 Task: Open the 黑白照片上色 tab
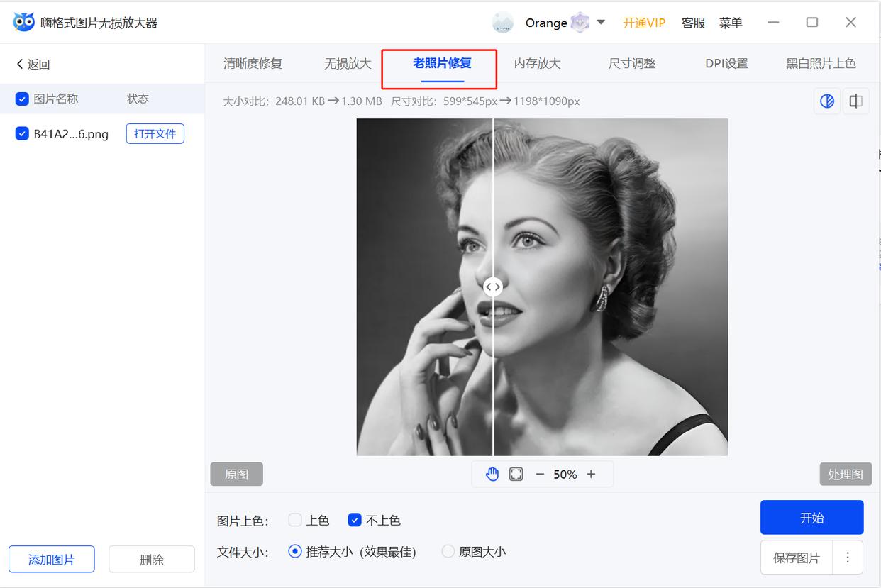pos(821,63)
